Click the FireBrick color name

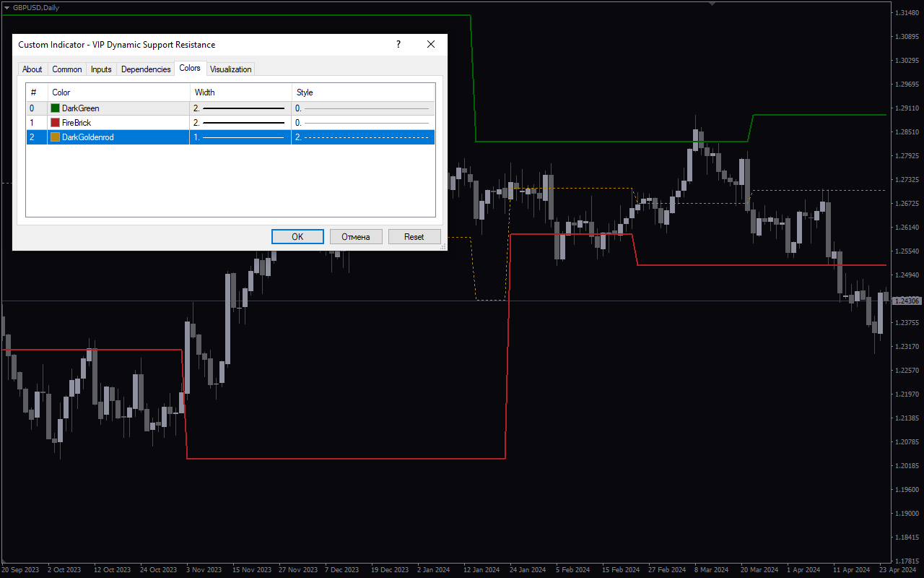point(77,123)
